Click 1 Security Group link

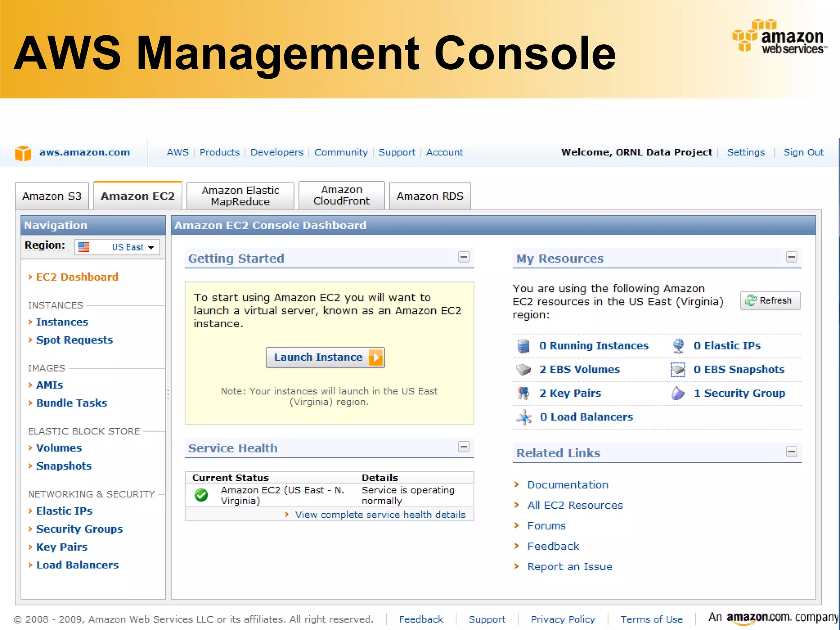pyautogui.click(x=740, y=393)
